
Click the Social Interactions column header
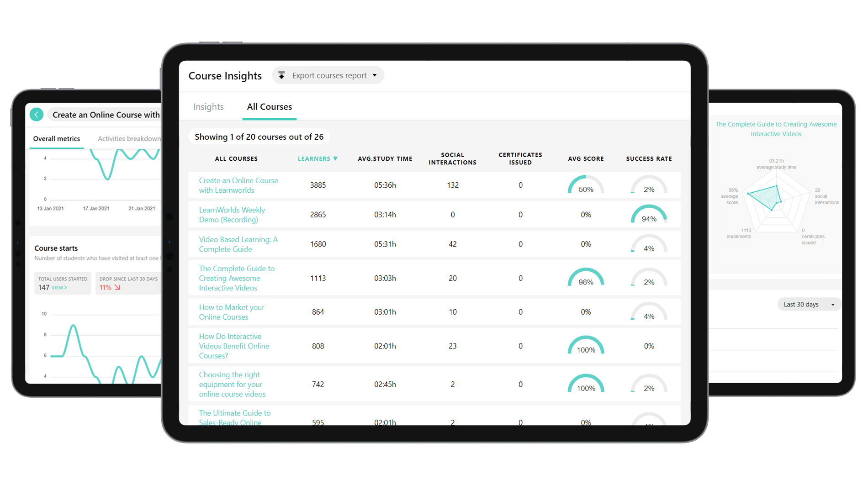[453, 158]
